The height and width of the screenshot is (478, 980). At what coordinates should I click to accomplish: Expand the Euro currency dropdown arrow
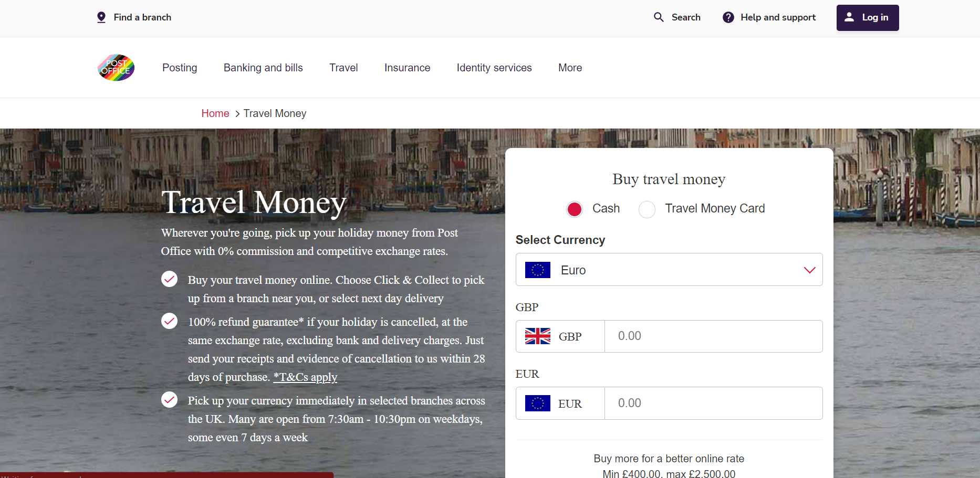(809, 270)
